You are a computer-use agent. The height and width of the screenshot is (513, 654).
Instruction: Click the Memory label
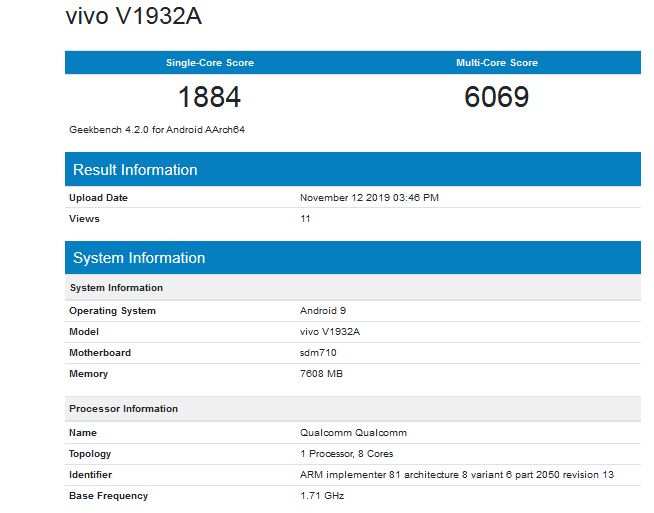click(88, 374)
